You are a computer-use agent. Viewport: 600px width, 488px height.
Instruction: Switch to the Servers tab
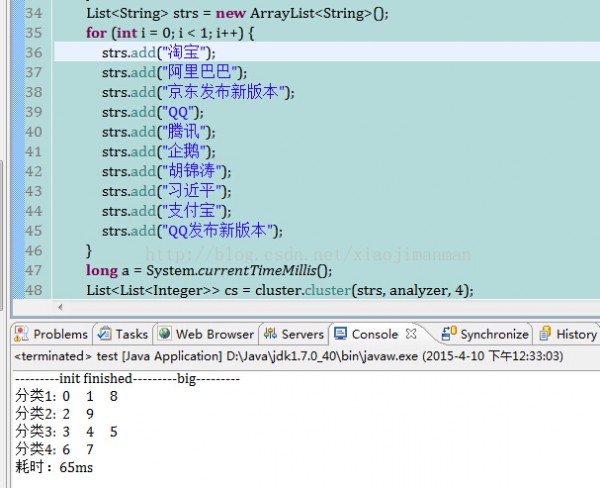294,334
